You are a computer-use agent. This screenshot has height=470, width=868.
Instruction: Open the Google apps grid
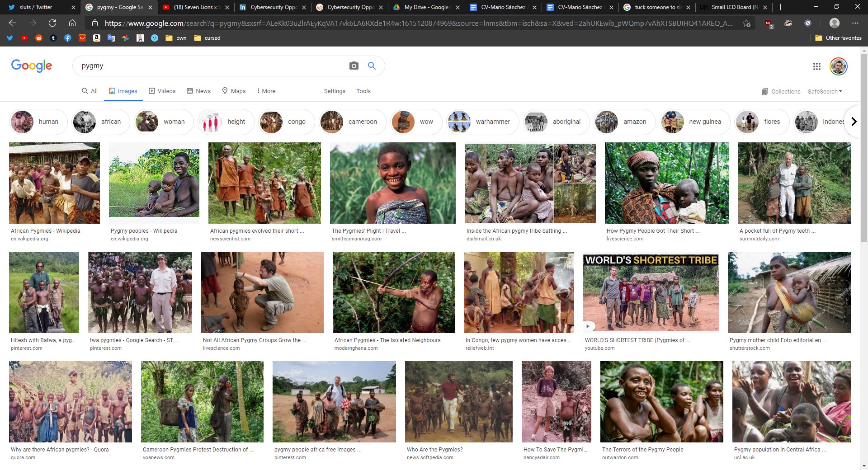click(816, 66)
